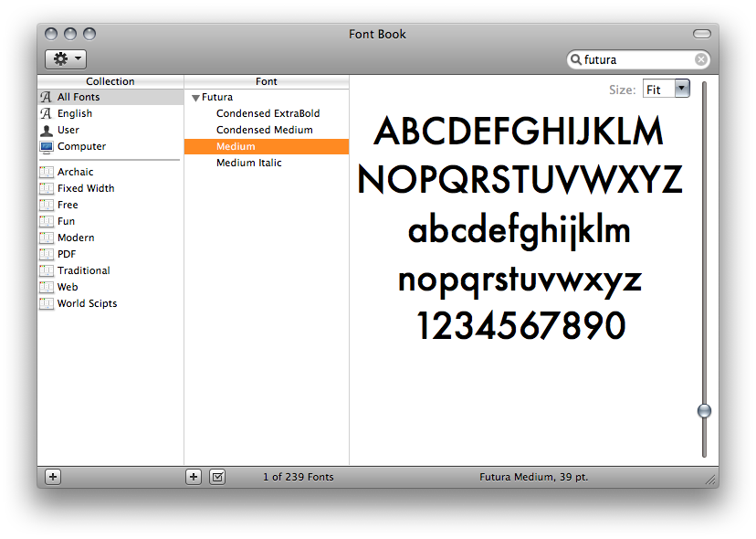Choose the Fixed Width collection

point(86,188)
